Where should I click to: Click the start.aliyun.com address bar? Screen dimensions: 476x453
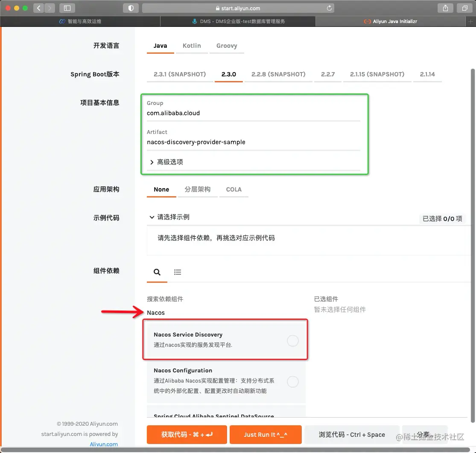click(x=238, y=8)
